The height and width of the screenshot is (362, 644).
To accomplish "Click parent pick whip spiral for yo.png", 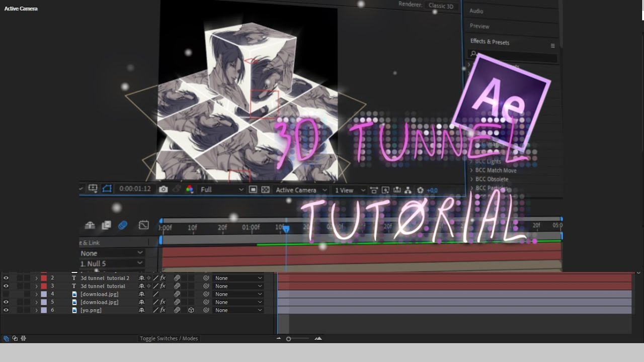I will click(206, 310).
